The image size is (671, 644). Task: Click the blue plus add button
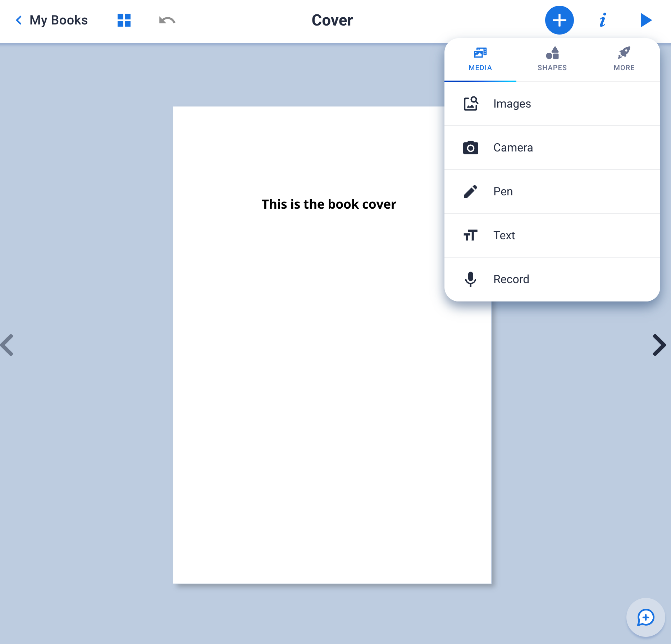click(559, 20)
